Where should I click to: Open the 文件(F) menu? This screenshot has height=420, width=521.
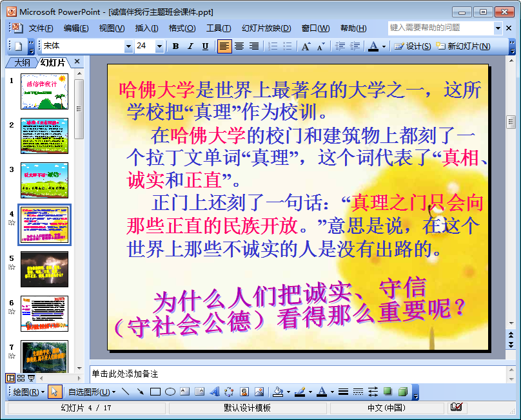[x=41, y=28]
